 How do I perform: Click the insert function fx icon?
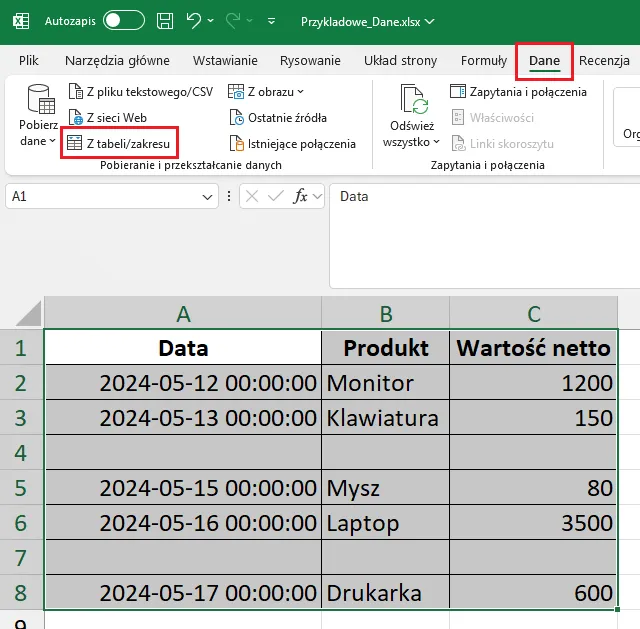[300, 197]
